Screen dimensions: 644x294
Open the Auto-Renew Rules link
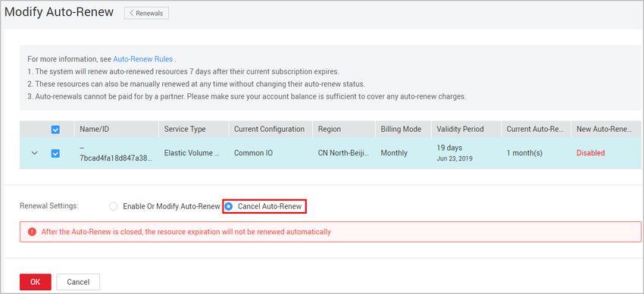point(143,59)
